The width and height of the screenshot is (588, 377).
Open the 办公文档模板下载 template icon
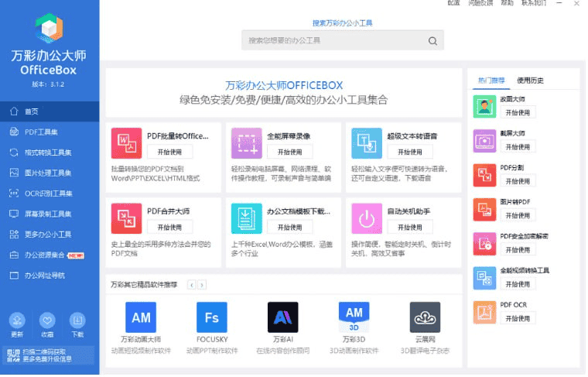(x=247, y=219)
